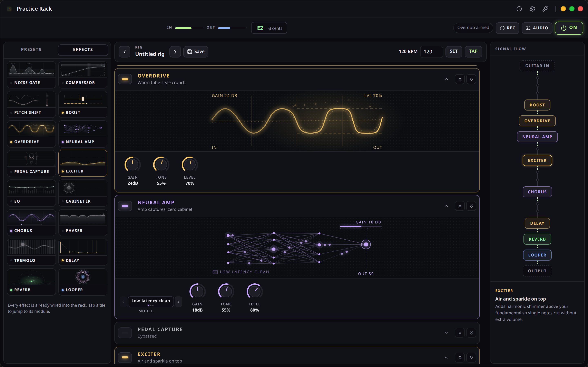Screen dimensions: 588x367
Task: Move Overdrive module up in chain
Action: (460, 79)
